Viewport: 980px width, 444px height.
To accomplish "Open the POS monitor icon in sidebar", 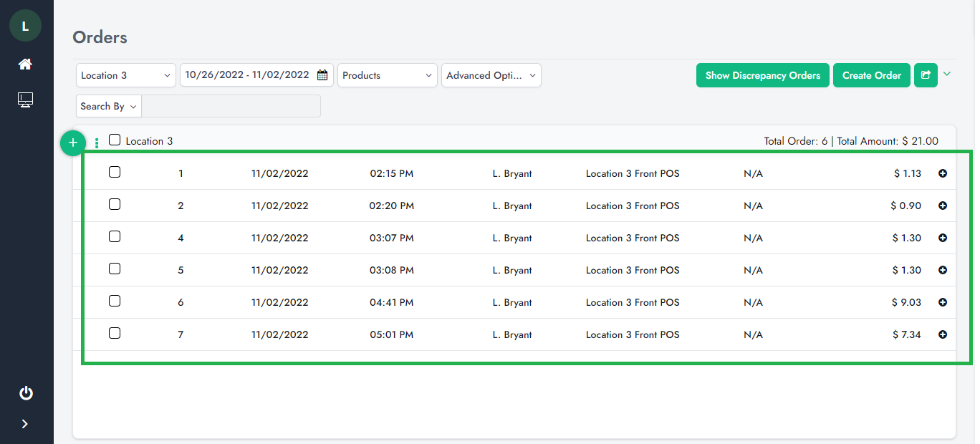I will coord(25,100).
